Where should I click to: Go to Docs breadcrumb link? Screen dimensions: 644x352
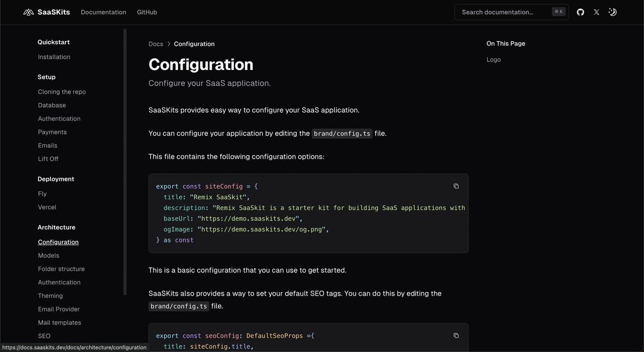click(155, 44)
